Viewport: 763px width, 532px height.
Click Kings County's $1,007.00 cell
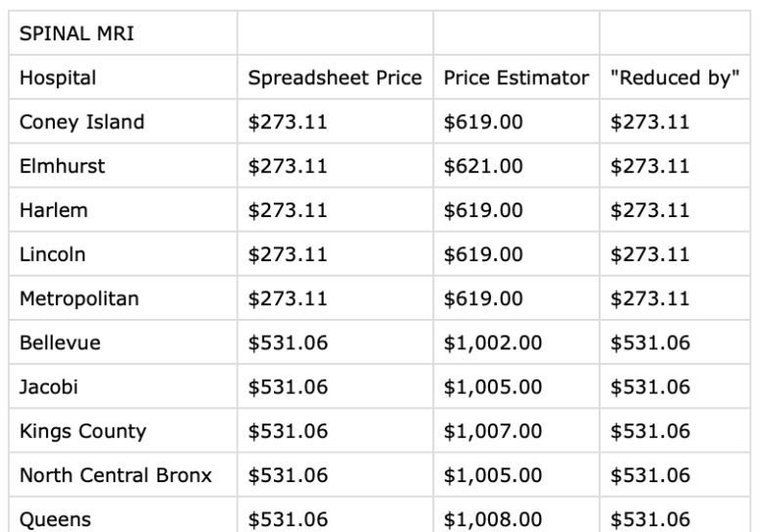(x=516, y=431)
